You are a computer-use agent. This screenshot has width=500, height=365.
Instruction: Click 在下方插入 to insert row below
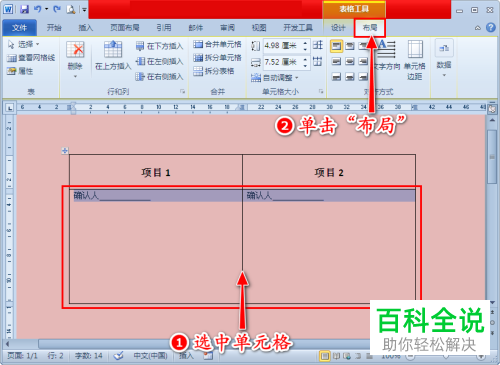[x=160, y=46]
